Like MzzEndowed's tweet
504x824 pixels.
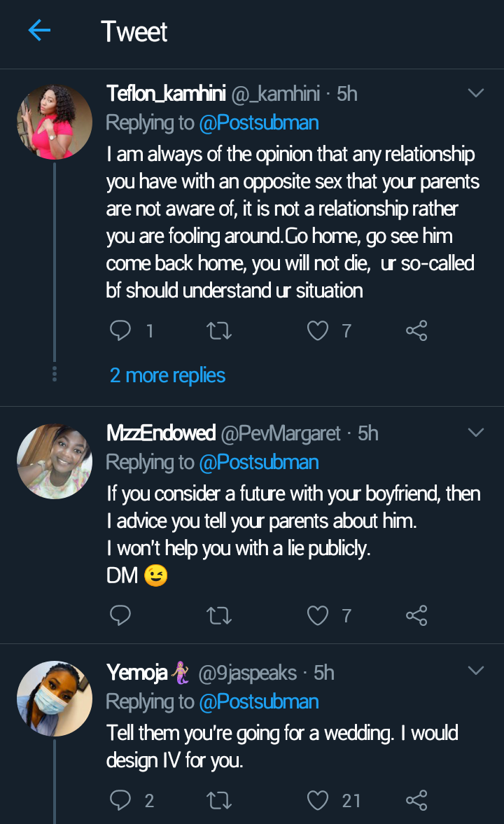click(318, 615)
